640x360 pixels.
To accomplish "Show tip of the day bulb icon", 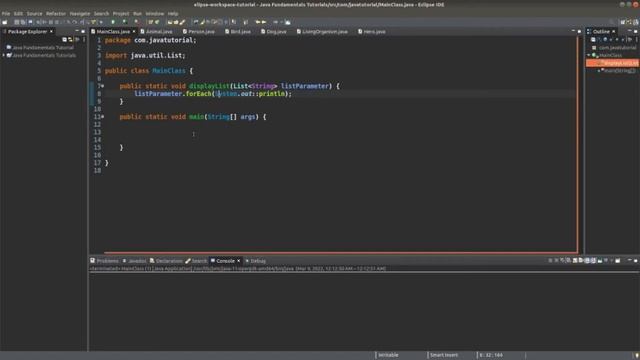I will [x=637, y=355].
